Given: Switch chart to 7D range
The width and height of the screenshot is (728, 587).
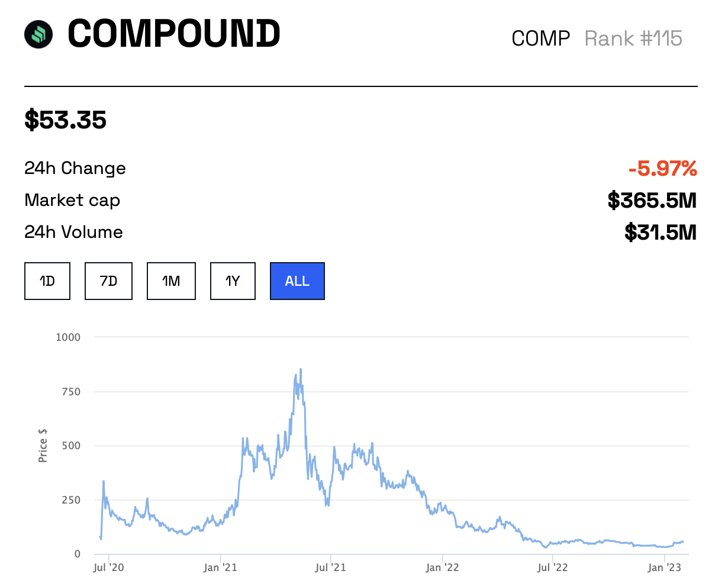Looking at the screenshot, I should 108,281.
